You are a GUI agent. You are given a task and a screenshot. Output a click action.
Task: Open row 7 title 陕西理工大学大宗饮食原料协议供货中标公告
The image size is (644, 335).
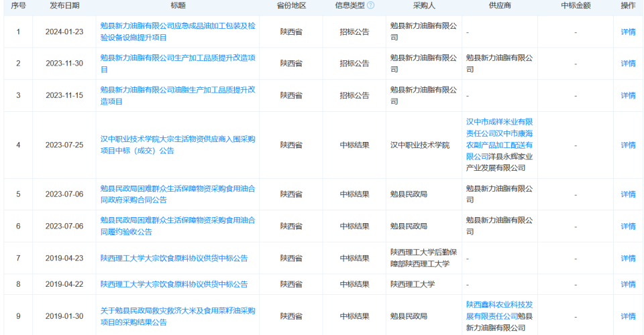174,258
